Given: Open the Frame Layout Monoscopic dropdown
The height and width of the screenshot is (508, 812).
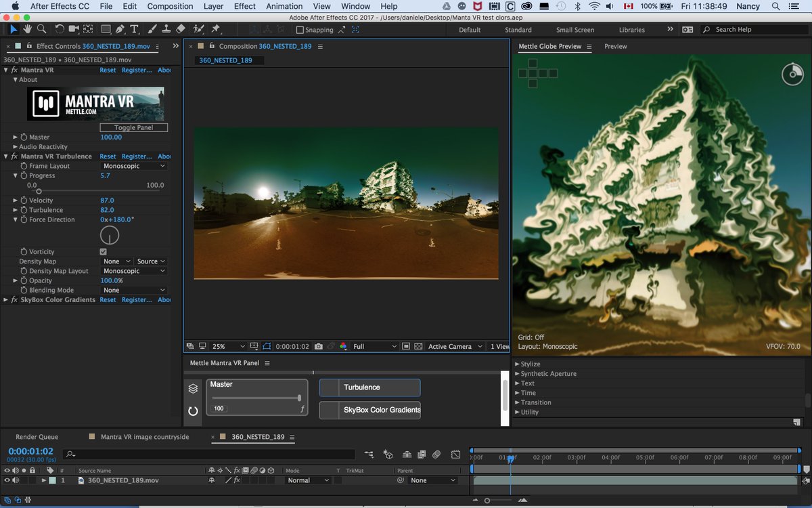Looking at the screenshot, I should point(134,166).
